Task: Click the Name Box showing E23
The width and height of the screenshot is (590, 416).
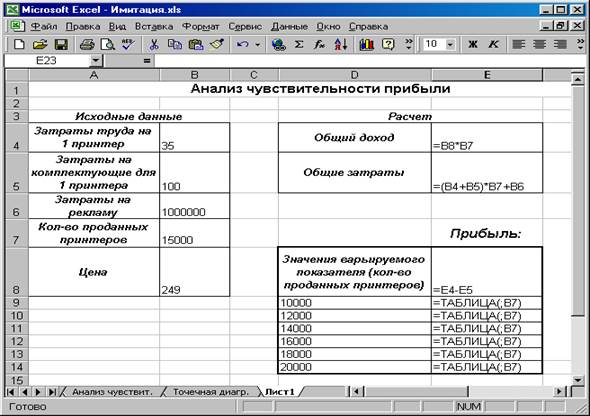Action: 47,60
